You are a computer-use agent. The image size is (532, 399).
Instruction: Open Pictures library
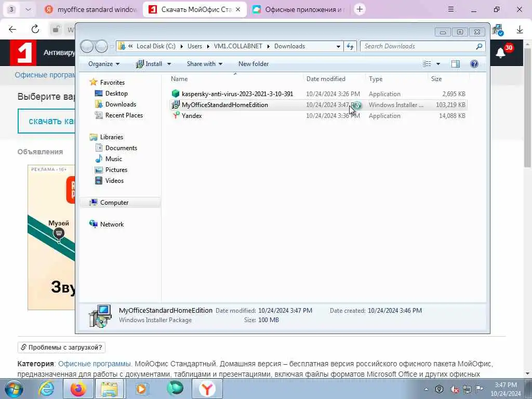tap(116, 170)
